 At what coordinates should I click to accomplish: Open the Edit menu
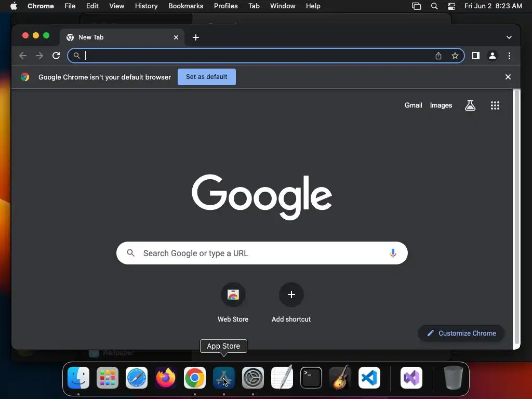click(x=92, y=6)
